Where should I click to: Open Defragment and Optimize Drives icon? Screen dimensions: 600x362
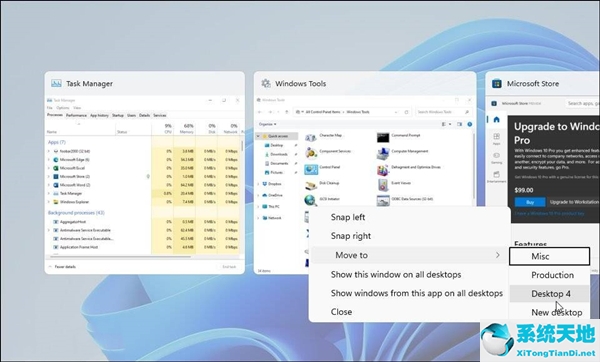coord(383,170)
